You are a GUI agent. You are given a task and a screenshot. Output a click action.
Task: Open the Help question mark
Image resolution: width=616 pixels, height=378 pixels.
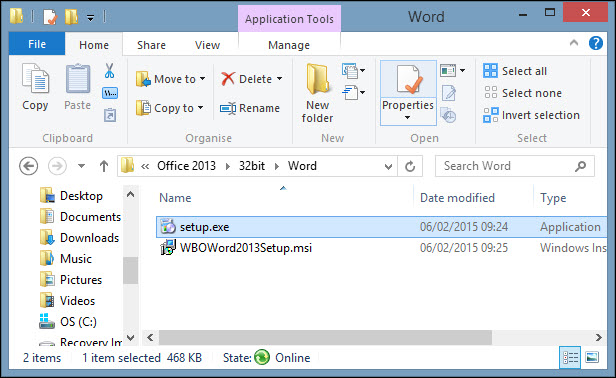[x=596, y=43]
